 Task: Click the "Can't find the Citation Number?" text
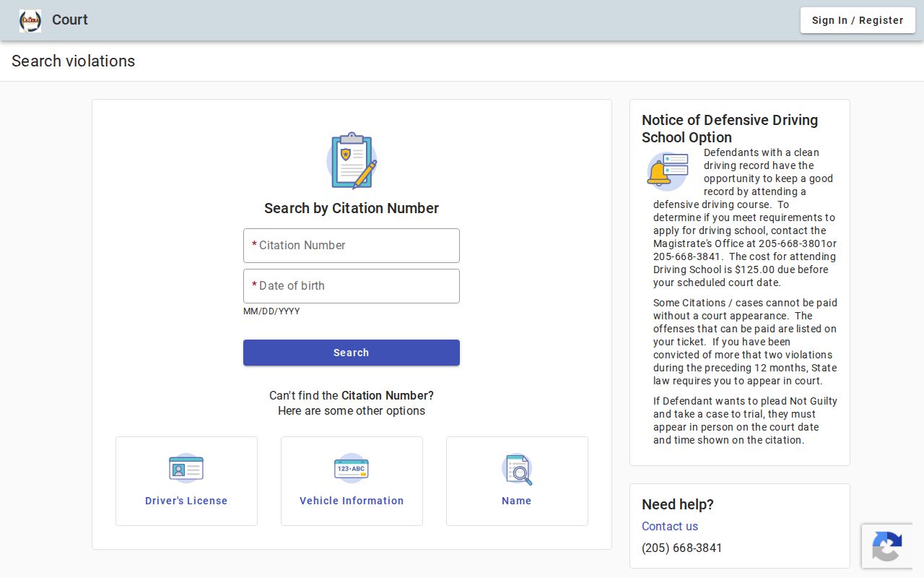pyautogui.click(x=352, y=396)
